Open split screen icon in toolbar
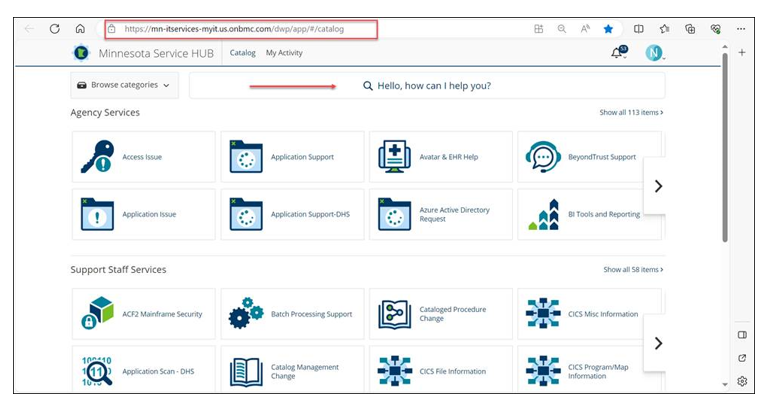The image size is (771, 407). [639, 29]
